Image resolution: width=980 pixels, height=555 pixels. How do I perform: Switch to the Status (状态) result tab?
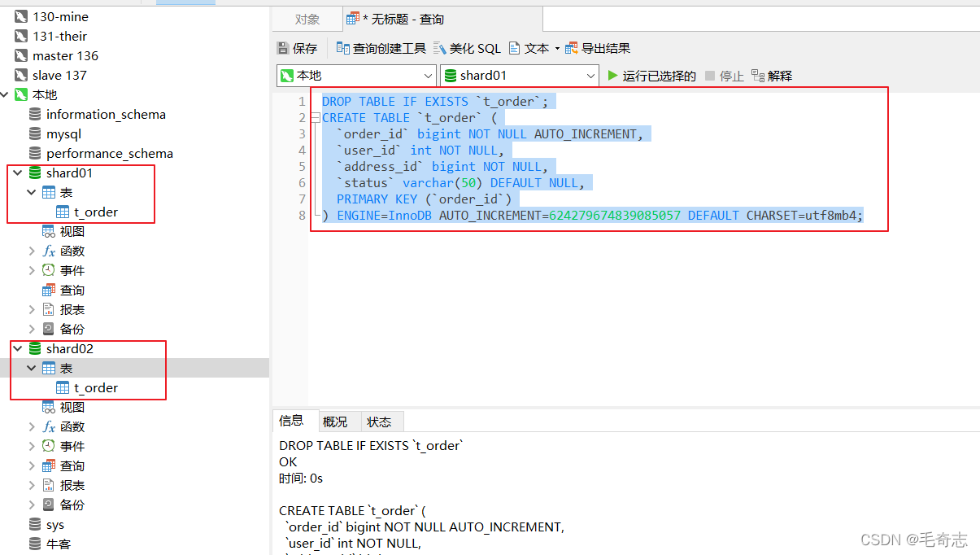point(379,422)
